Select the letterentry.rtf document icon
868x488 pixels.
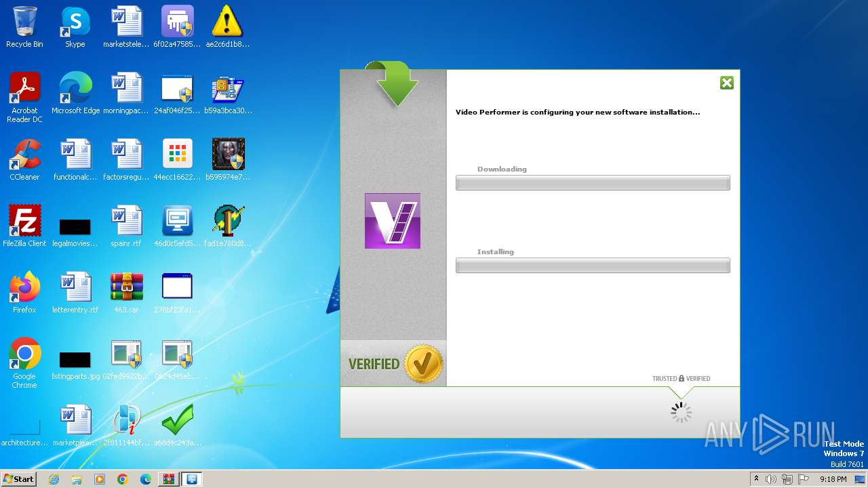75,293
